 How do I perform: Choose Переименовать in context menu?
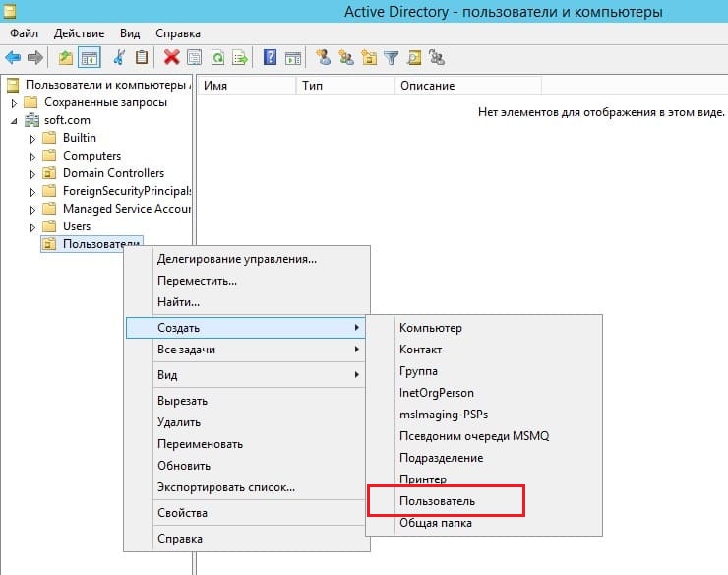[246, 444]
